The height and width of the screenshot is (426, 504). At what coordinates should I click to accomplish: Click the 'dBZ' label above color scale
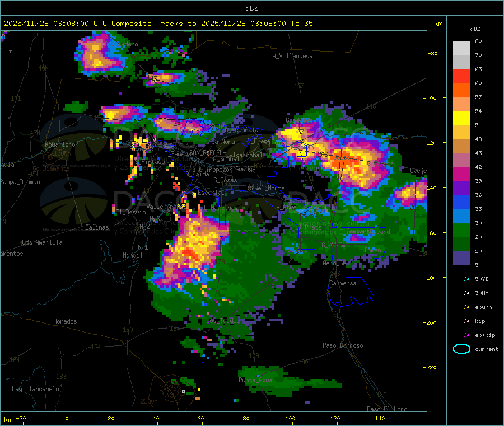[475, 29]
